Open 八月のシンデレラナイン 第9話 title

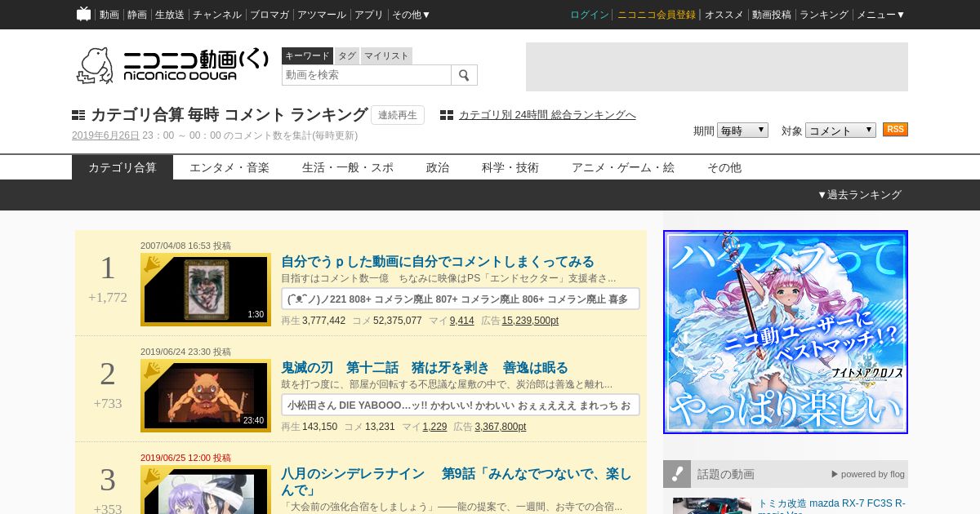457,481
